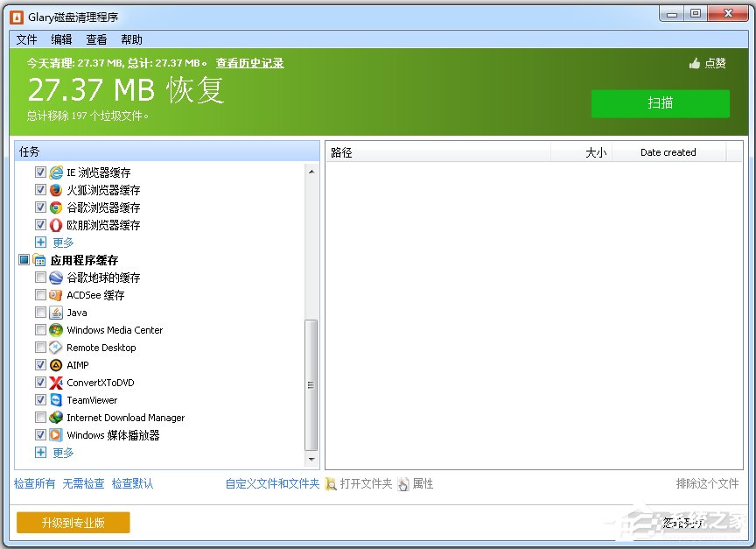Check the Windows Media Center checkbox
756x549 pixels.
40,330
